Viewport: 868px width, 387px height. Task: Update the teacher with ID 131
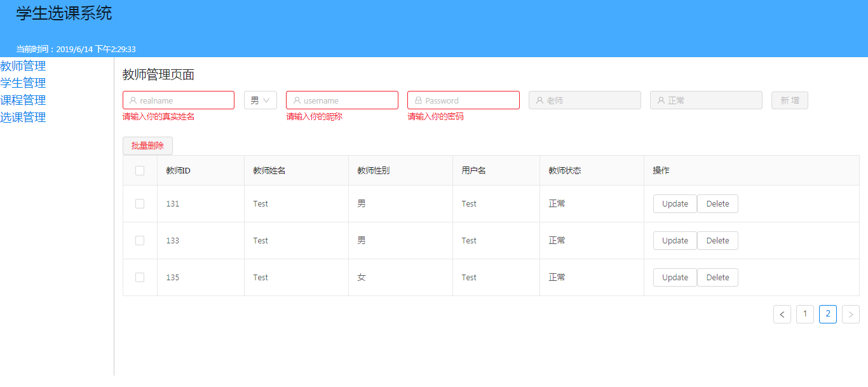pyautogui.click(x=675, y=204)
